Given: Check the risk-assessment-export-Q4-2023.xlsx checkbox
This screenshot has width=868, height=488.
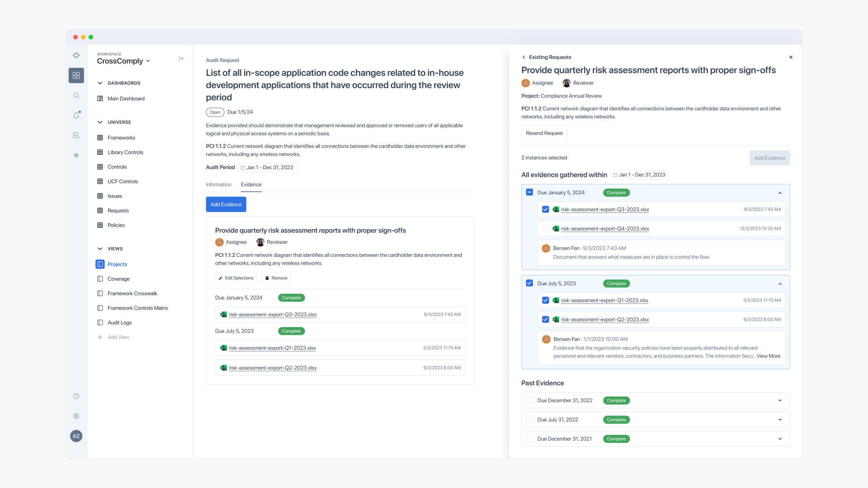Looking at the screenshot, I should pyautogui.click(x=546, y=229).
